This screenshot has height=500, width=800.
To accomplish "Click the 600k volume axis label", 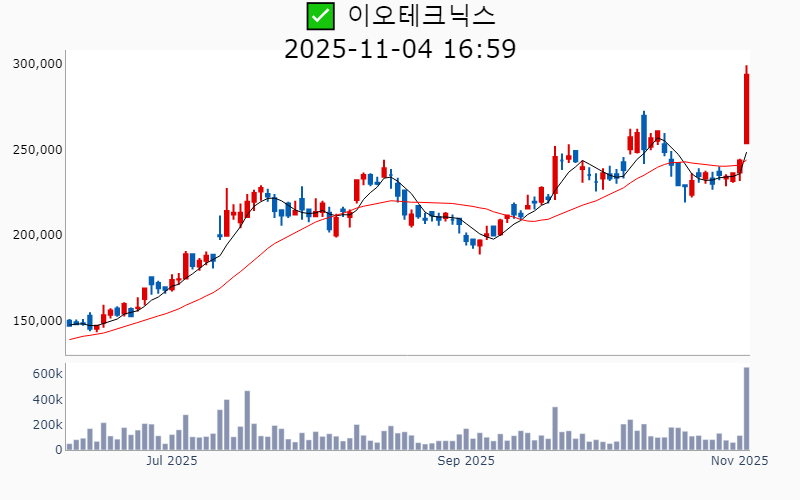I will (47, 373).
